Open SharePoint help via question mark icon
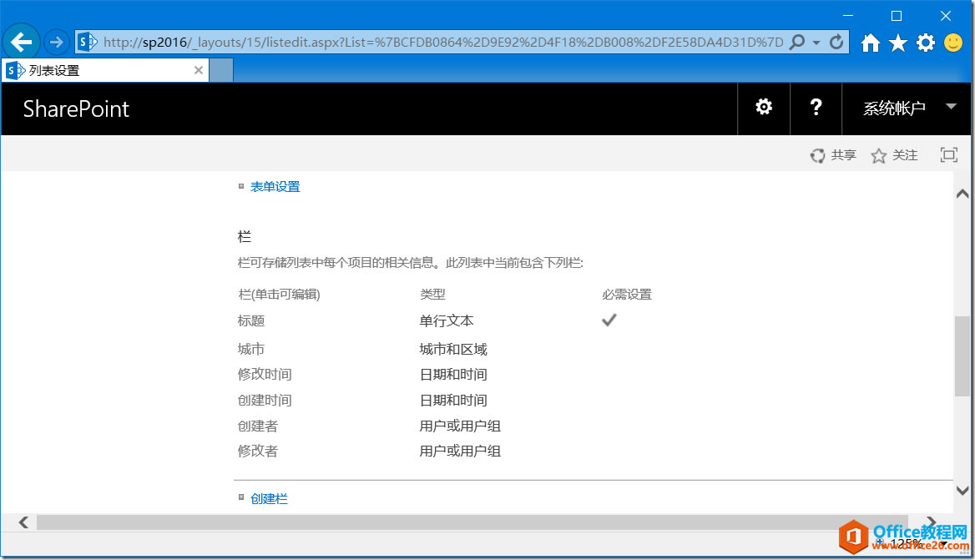Image resolution: width=975 pixels, height=560 pixels. click(x=816, y=108)
